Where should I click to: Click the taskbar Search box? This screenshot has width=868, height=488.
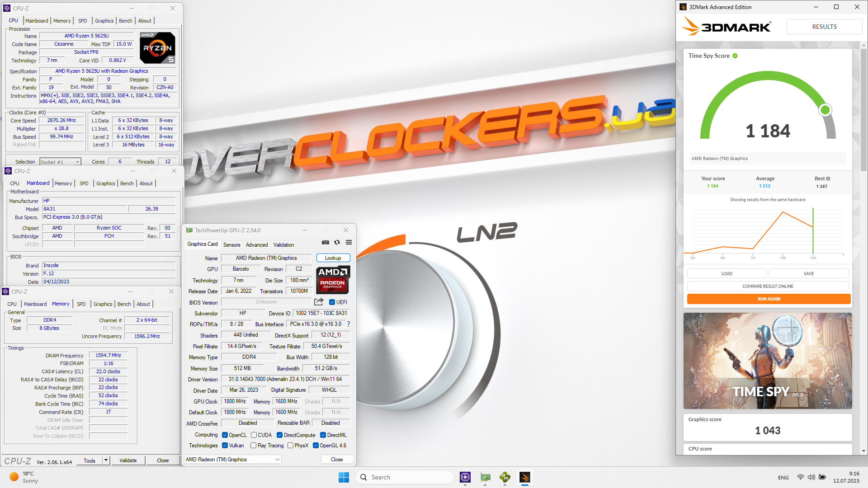pyautogui.click(x=405, y=477)
